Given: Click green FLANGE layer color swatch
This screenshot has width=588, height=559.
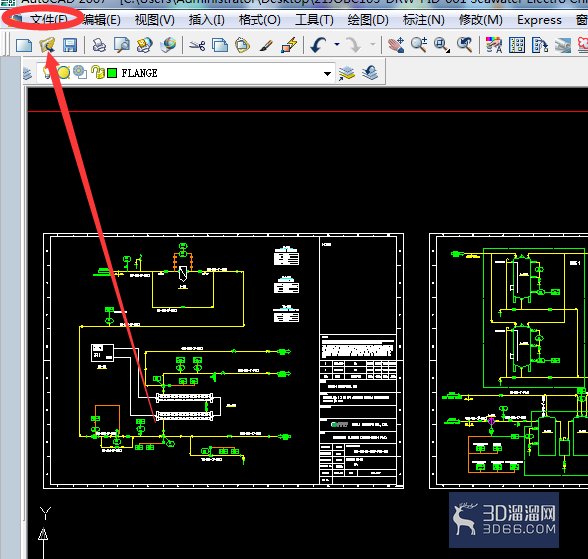Looking at the screenshot, I should (x=112, y=73).
